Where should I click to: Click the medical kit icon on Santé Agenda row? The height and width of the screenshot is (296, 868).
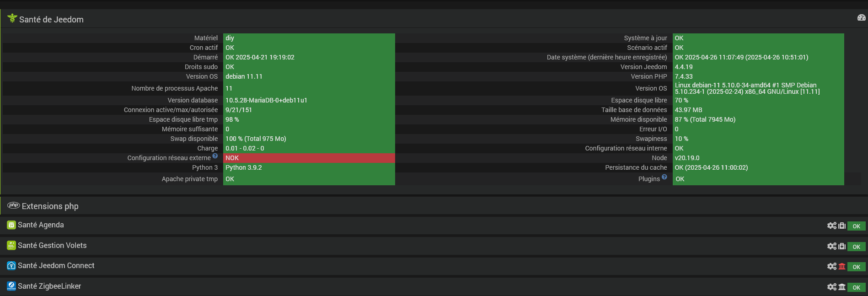pos(842,226)
